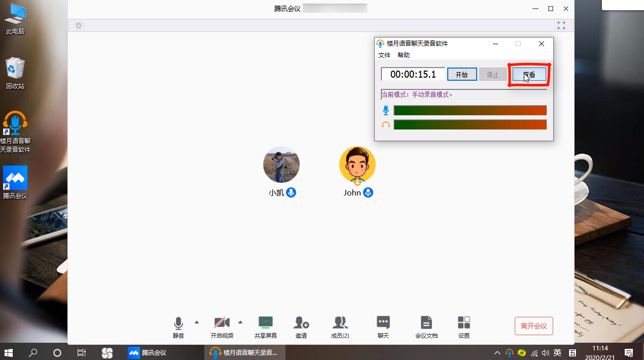Viewport: 644px width, 360px height.
Task: Switch to 楼月语音聊天录音 taskbar button
Action: coord(245,352)
